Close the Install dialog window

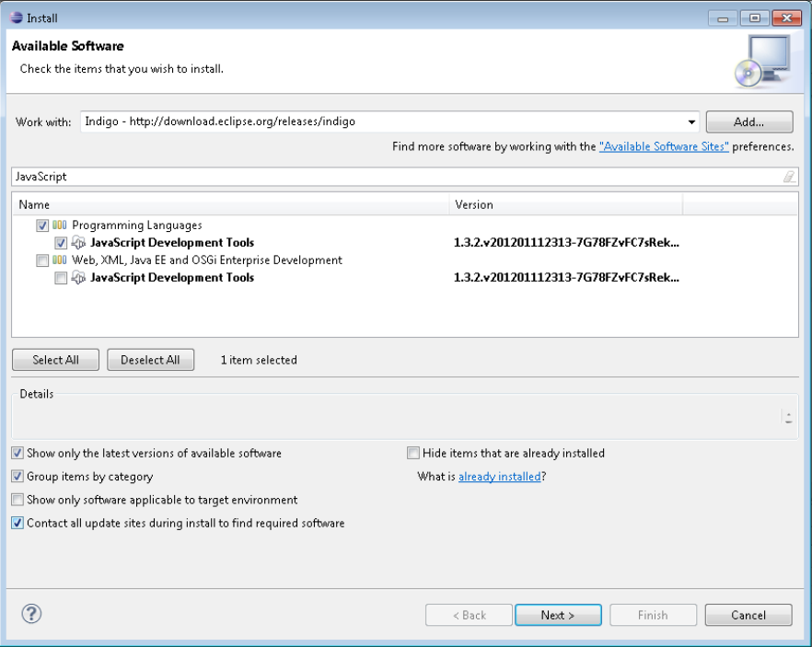coord(786,18)
